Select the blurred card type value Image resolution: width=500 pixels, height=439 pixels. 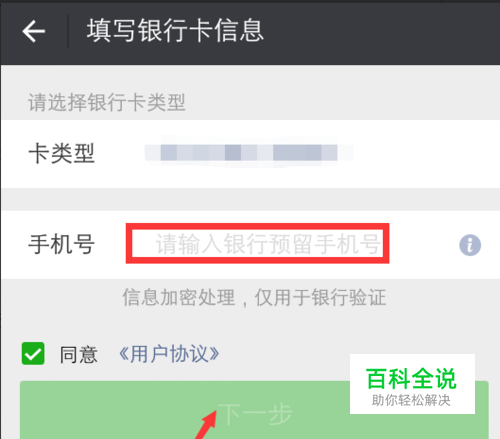click(x=249, y=153)
